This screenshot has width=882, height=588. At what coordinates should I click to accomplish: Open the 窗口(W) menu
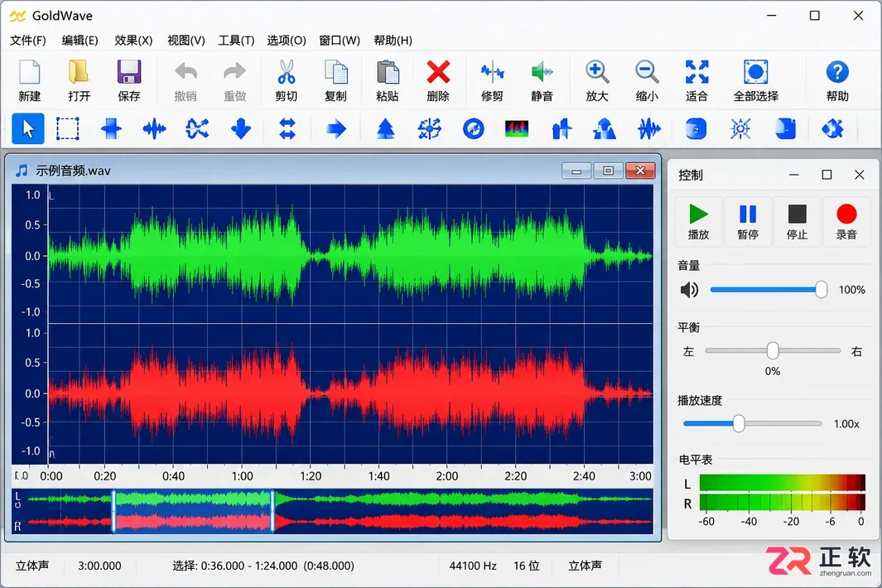coord(340,41)
